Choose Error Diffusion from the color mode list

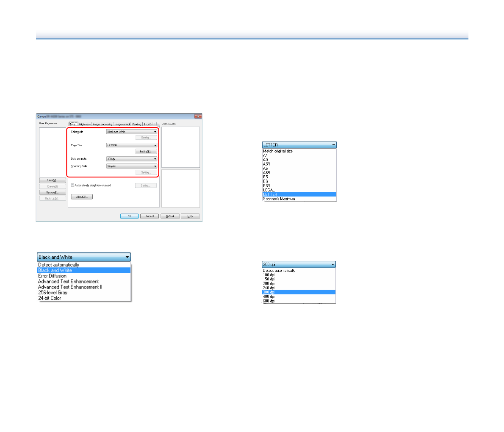click(52, 276)
